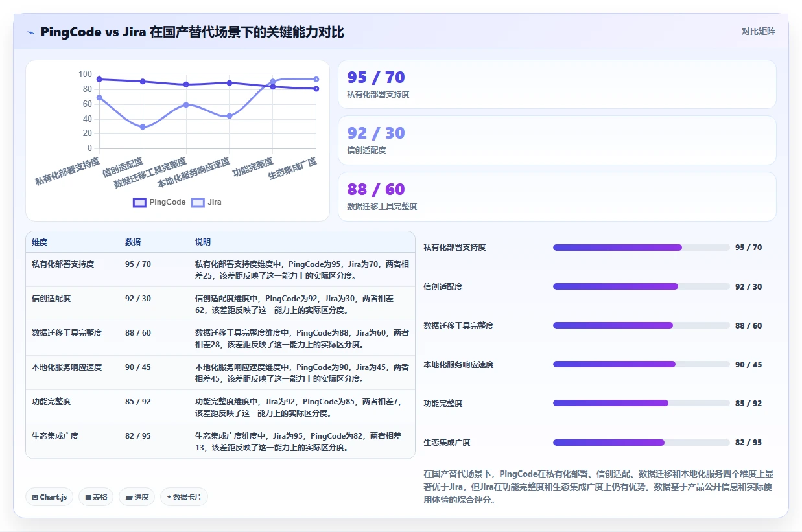802x532 pixels.
Task: Select the 88 / 60 数据迁移工具完整度 card
Action: pyautogui.click(x=557, y=196)
